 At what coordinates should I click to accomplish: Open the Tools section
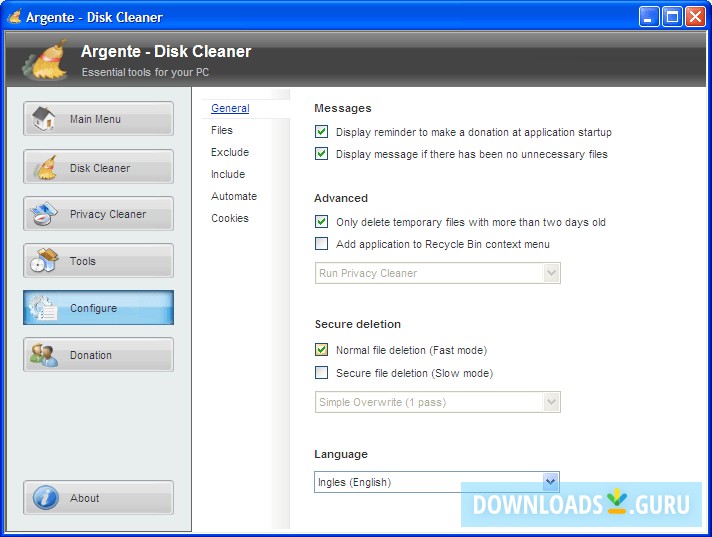pyautogui.click(x=99, y=261)
